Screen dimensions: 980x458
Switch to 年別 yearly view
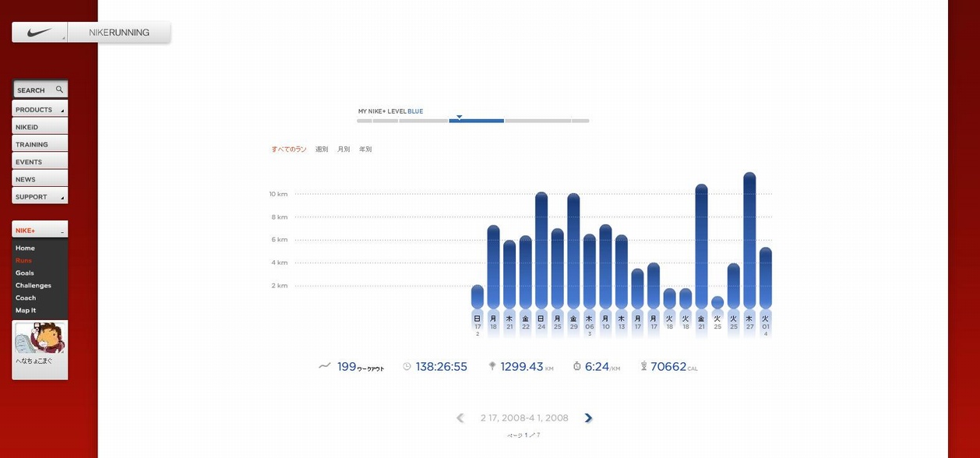tap(365, 149)
